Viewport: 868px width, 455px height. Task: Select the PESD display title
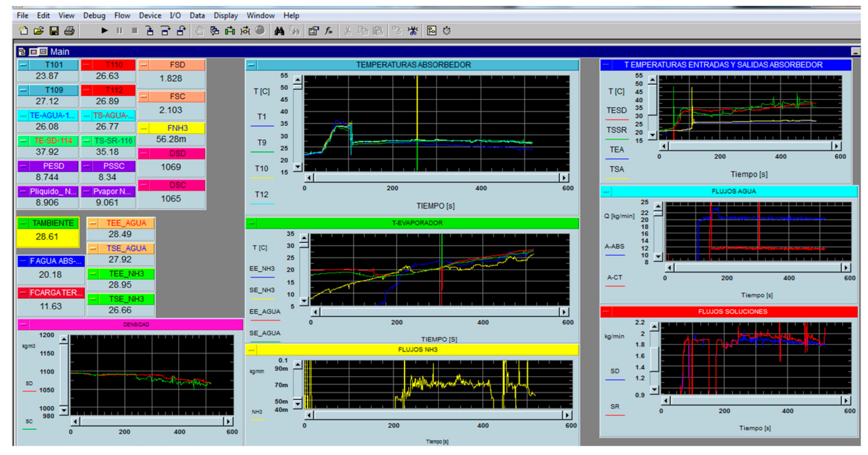53,166
